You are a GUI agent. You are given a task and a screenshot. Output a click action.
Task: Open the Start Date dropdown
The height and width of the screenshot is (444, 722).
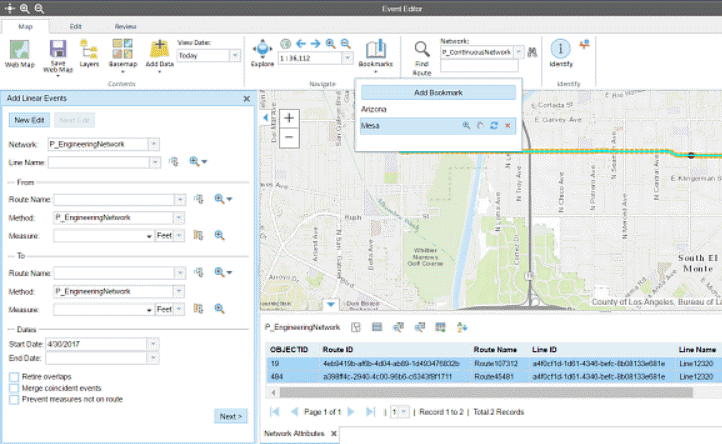pos(152,344)
